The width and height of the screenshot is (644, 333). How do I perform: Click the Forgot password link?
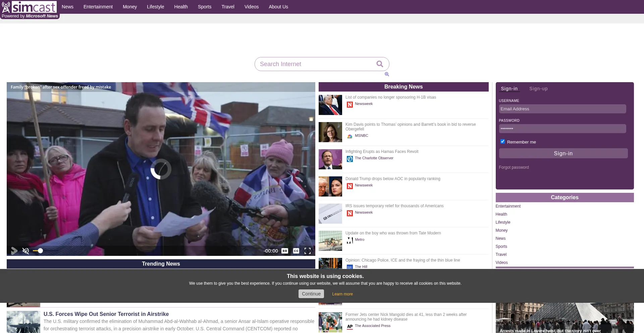[514, 167]
